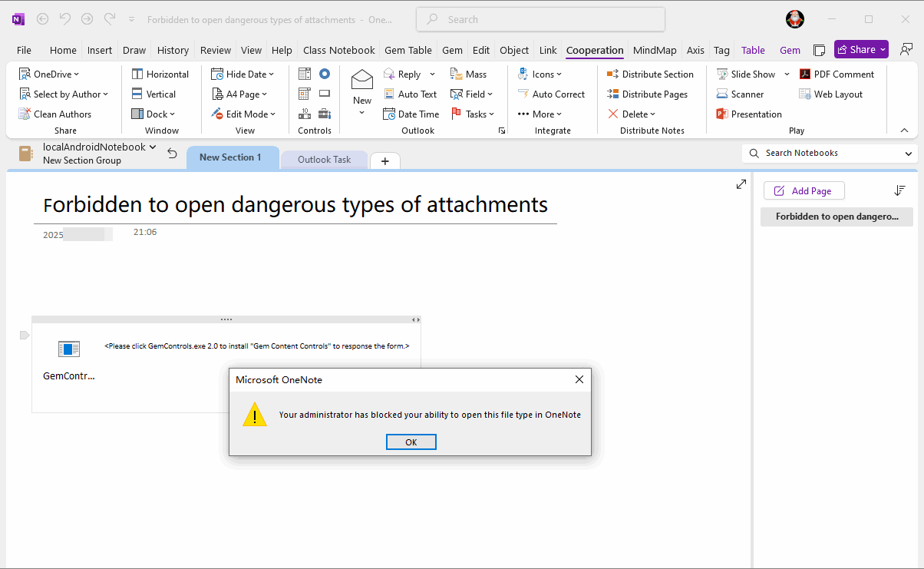Add a new page with Add Page

804,191
